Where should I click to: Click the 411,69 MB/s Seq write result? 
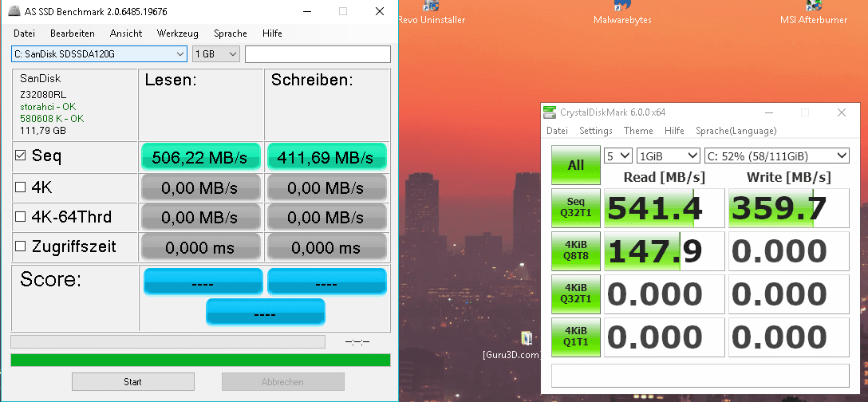pos(326,156)
